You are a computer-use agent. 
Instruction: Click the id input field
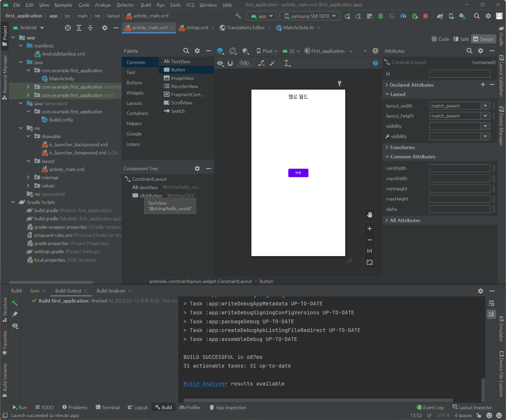[459, 74]
